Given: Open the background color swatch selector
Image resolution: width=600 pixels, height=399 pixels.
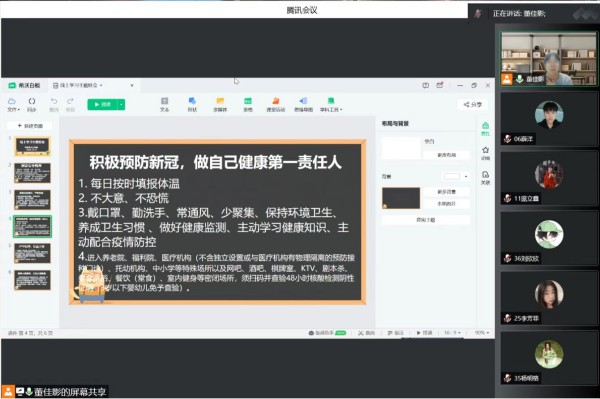Looking at the screenshot, I should point(456,176).
